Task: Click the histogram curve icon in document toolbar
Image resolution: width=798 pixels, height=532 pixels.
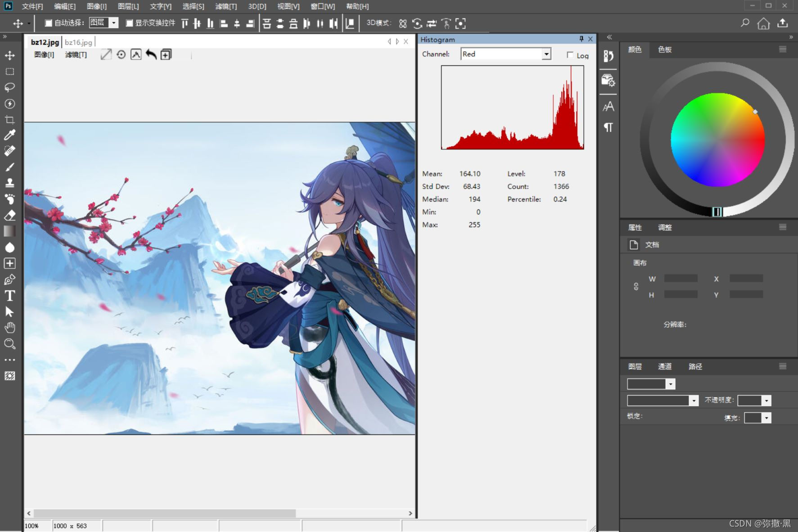Action: pyautogui.click(x=136, y=54)
